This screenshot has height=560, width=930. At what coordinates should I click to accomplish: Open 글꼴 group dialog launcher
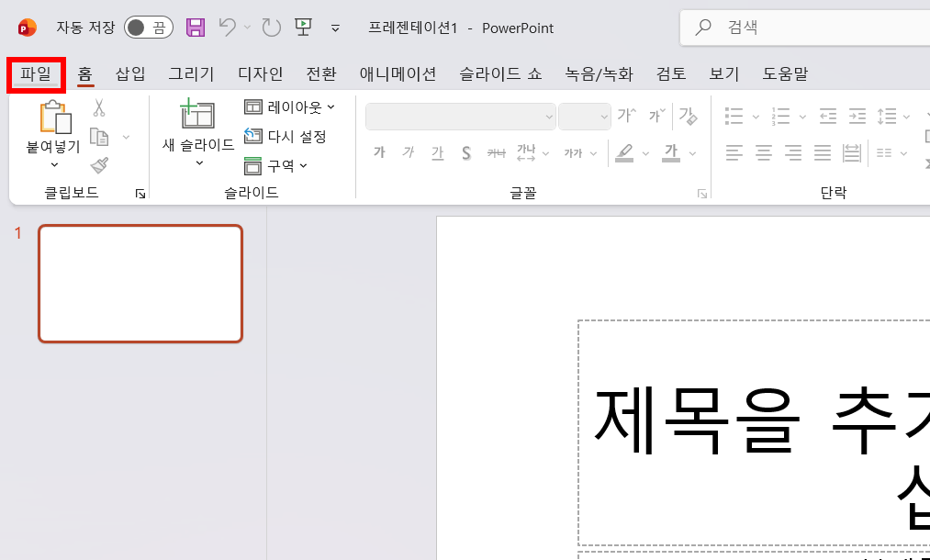[x=702, y=194]
